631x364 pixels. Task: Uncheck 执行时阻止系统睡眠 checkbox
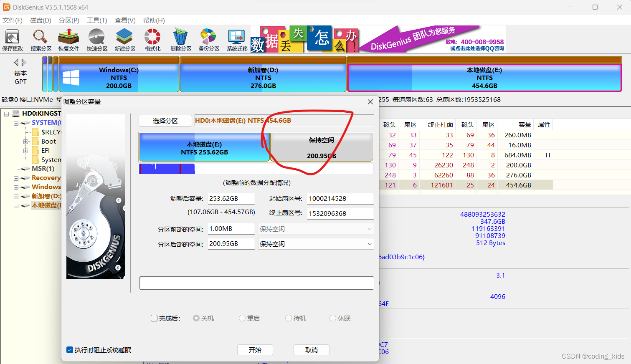pyautogui.click(x=70, y=350)
